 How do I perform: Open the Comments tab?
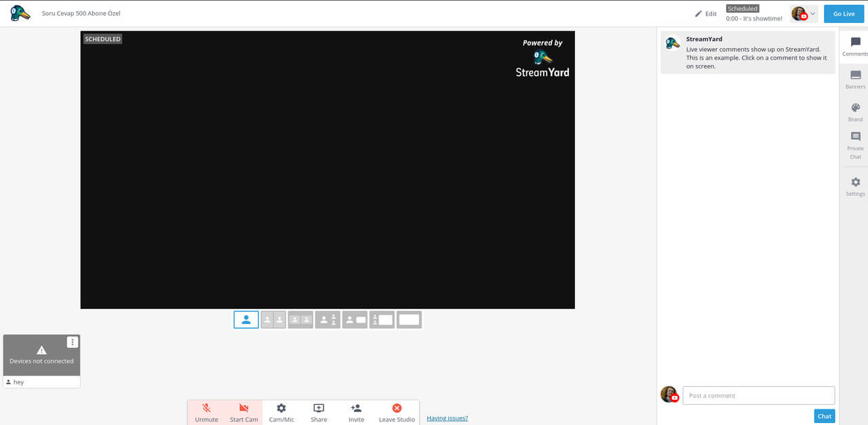(855, 46)
